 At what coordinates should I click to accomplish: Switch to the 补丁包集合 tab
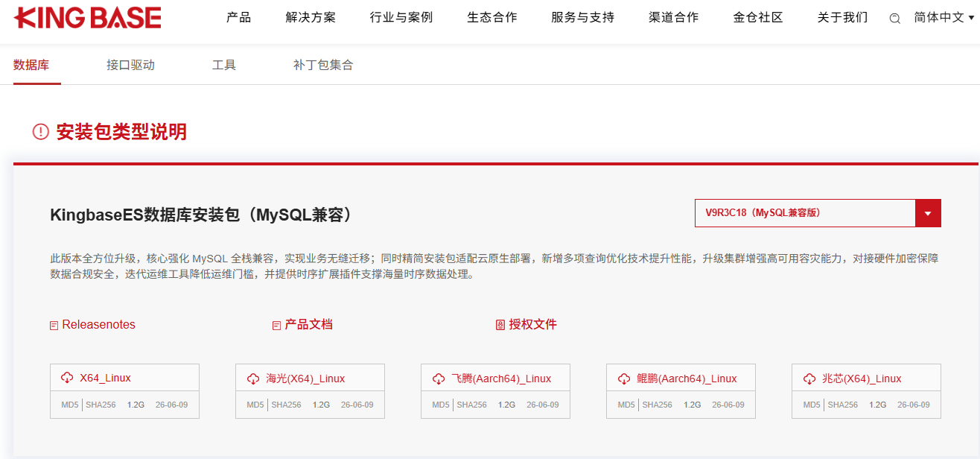click(323, 65)
